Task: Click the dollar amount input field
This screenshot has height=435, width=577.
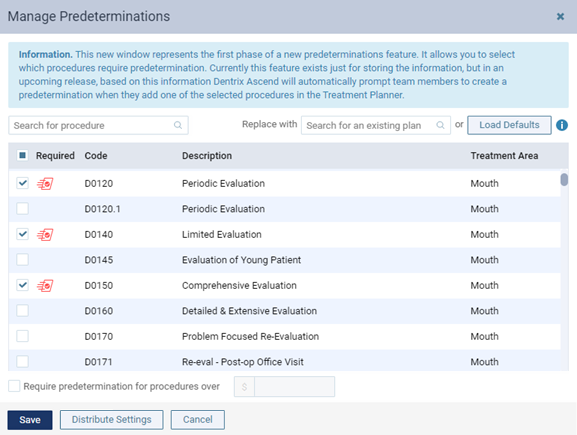Action: (x=294, y=386)
